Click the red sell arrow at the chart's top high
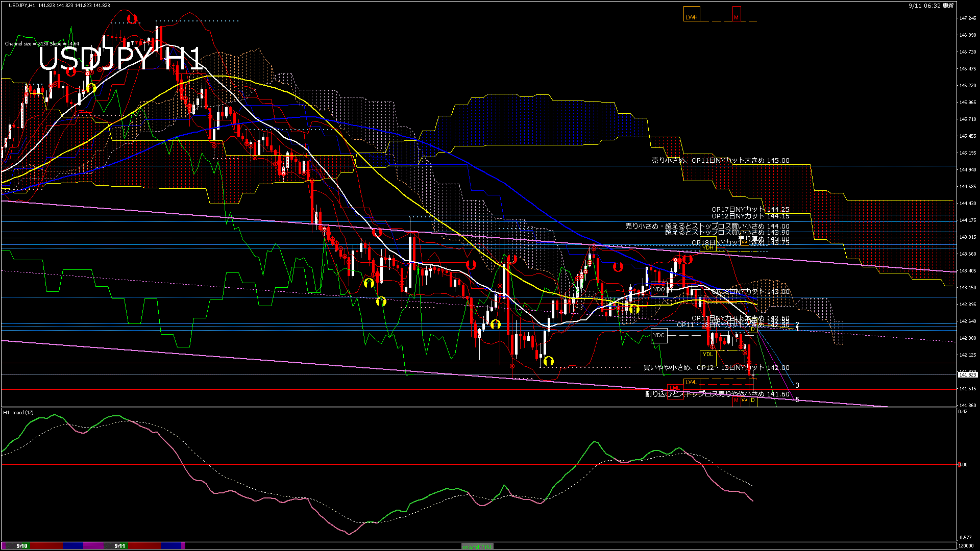The width and height of the screenshot is (980, 551). pyautogui.click(x=132, y=19)
